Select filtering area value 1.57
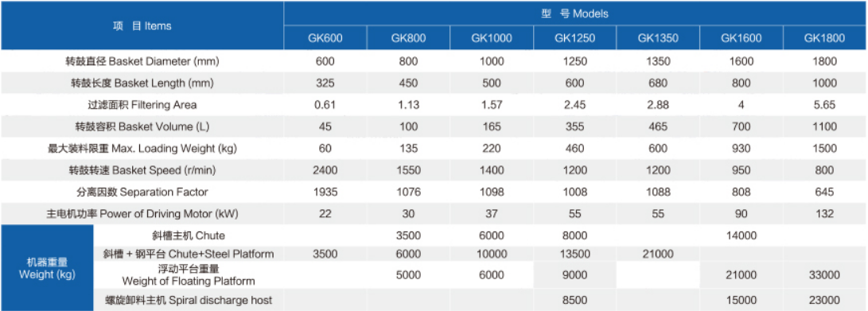 [x=492, y=104]
